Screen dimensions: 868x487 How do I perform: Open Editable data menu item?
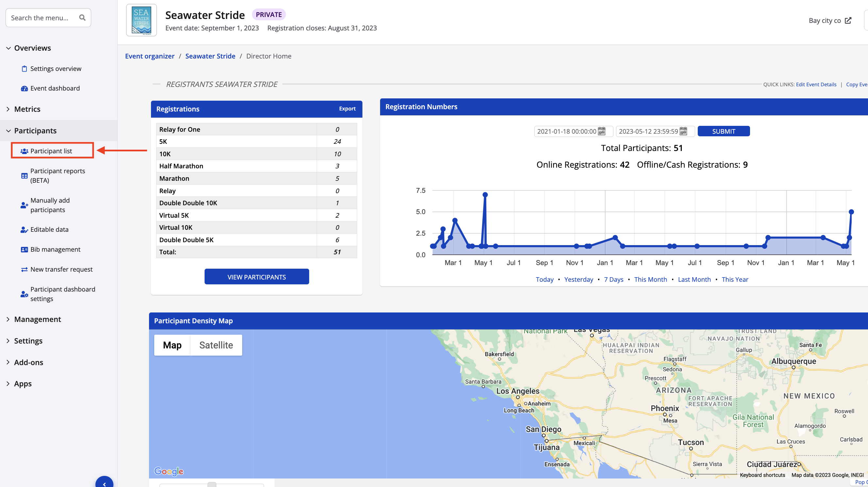[x=49, y=229]
